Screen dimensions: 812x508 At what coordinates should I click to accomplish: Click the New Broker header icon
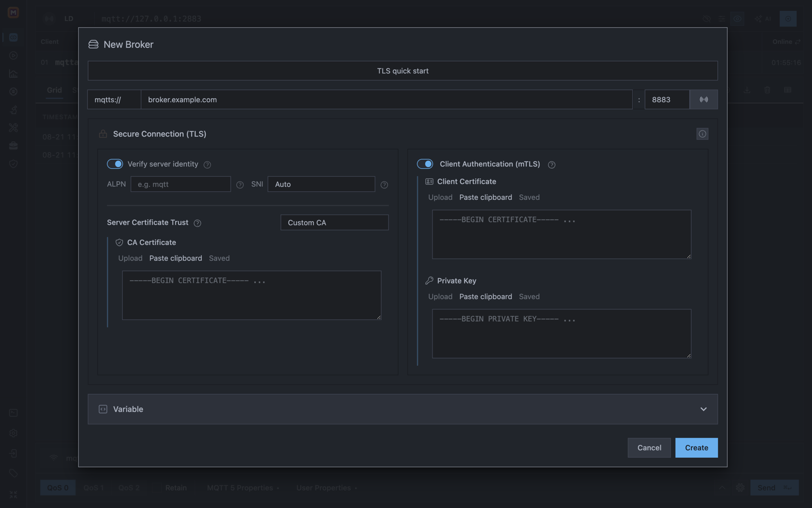coord(94,44)
